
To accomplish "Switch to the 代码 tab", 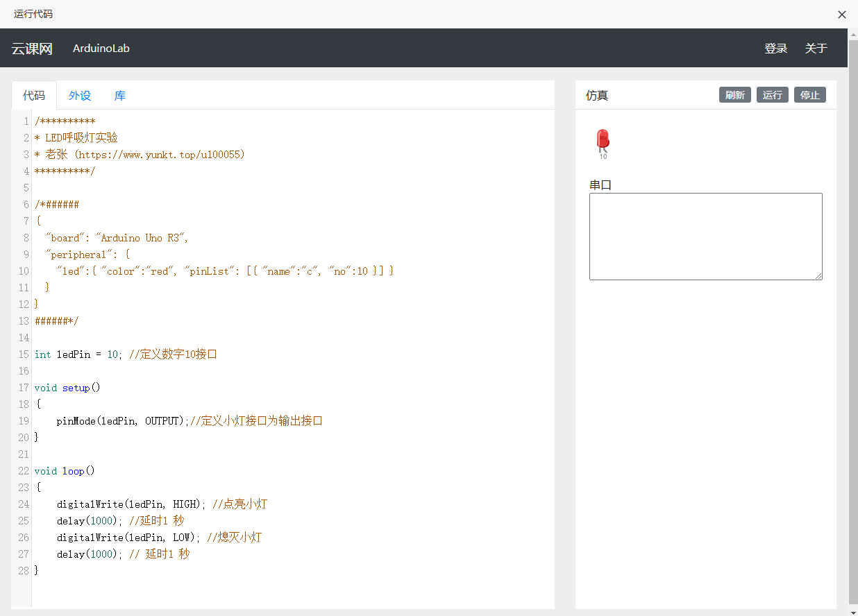I will click(34, 96).
